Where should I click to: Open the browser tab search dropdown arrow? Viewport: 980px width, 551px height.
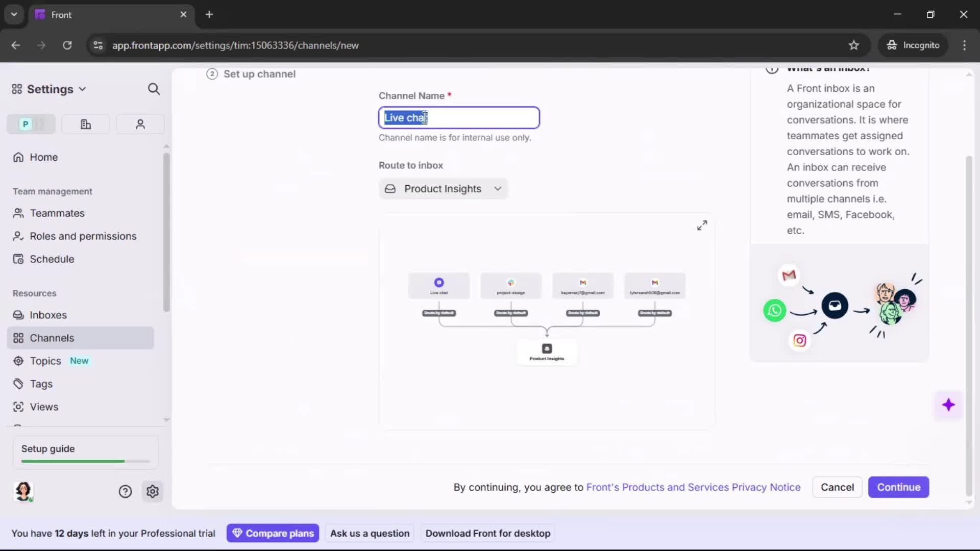pos(14,14)
